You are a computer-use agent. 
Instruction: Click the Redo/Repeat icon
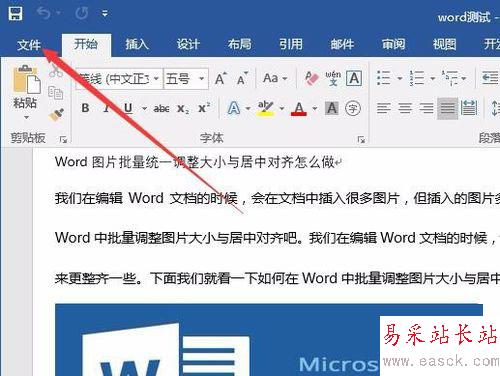[x=82, y=13]
